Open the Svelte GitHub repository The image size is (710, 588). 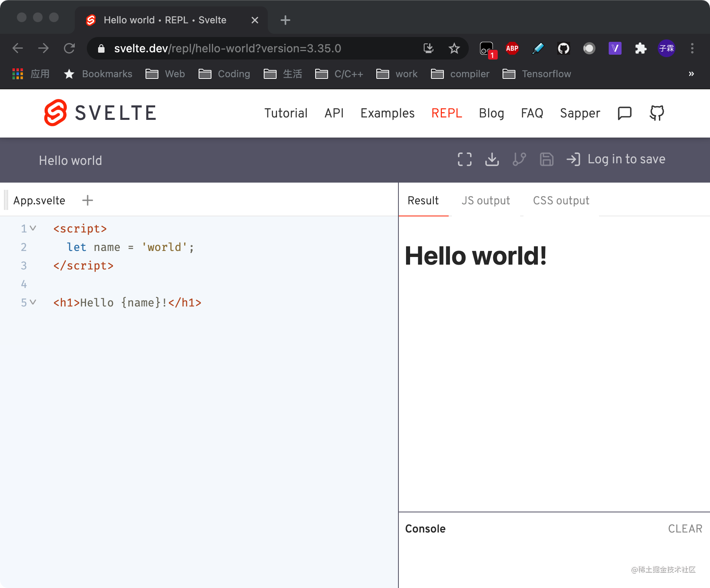pyautogui.click(x=657, y=113)
